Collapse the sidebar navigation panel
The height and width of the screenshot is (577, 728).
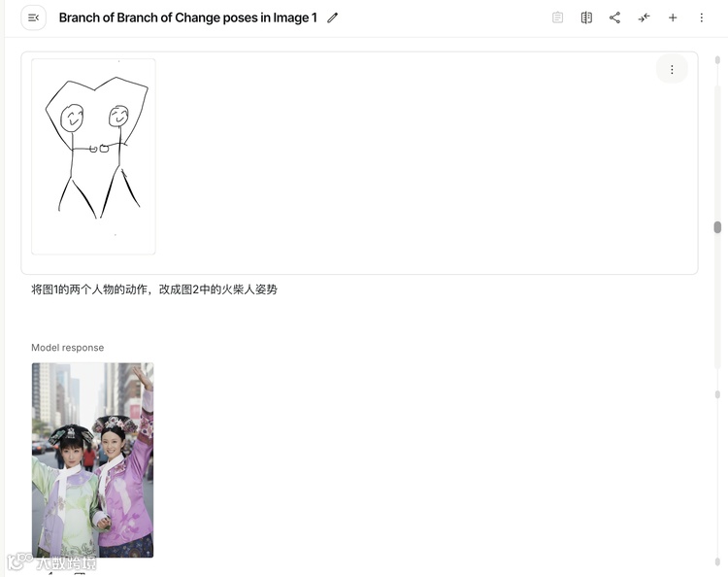click(x=33, y=17)
